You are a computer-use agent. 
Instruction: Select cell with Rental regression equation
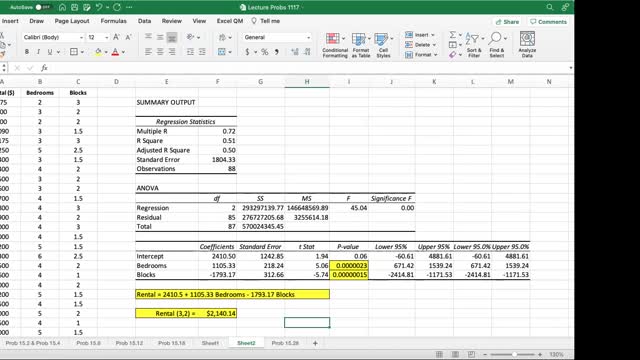click(x=232, y=294)
